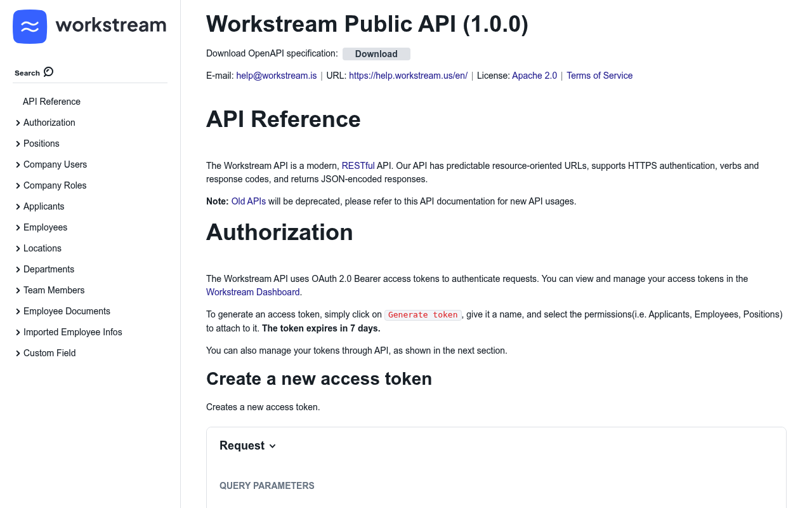Expand the Employee Documents chevron
812x508 pixels.
[x=18, y=312]
